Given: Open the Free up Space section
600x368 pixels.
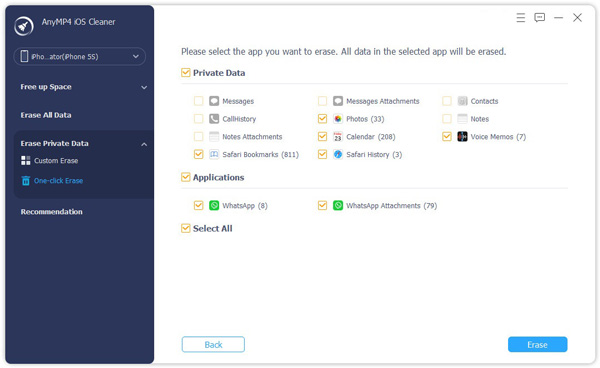Looking at the screenshot, I should (46, 87).
